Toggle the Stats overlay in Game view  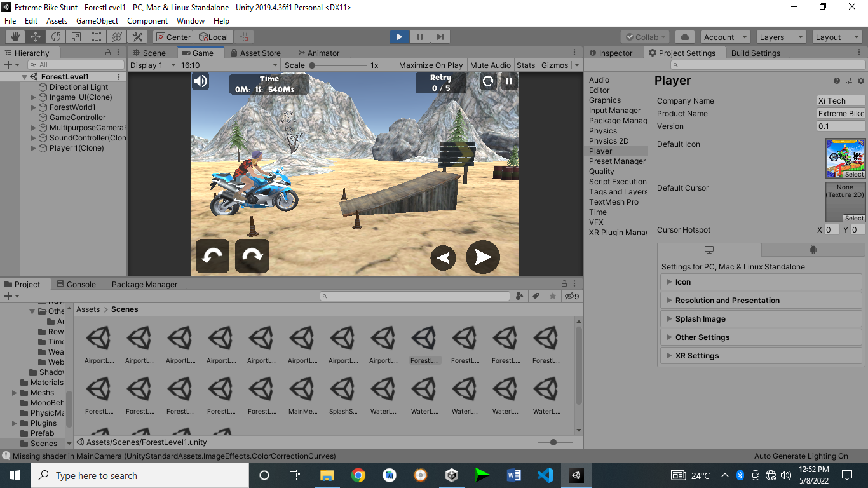[x=526, y=64]
